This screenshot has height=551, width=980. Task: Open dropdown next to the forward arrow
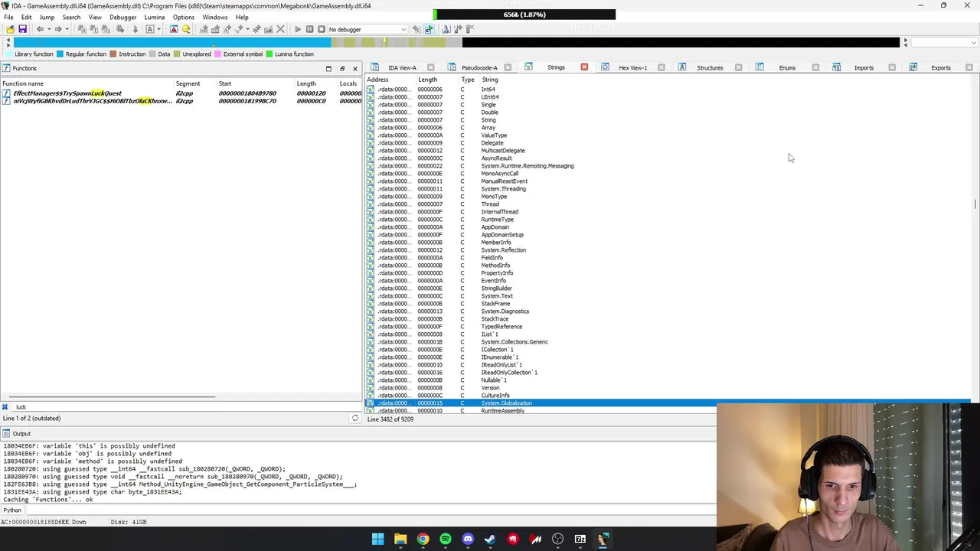[x=66, y=29]
